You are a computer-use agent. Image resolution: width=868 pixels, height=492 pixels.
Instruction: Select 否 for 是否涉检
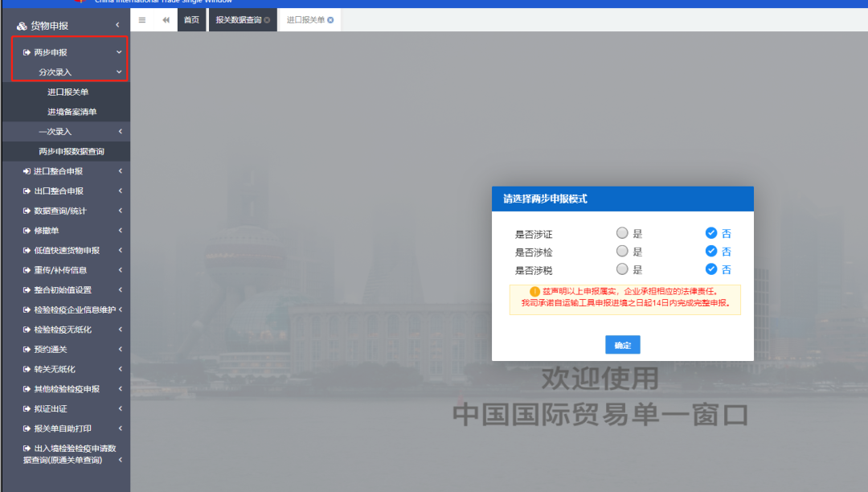(x=711, y=252)
